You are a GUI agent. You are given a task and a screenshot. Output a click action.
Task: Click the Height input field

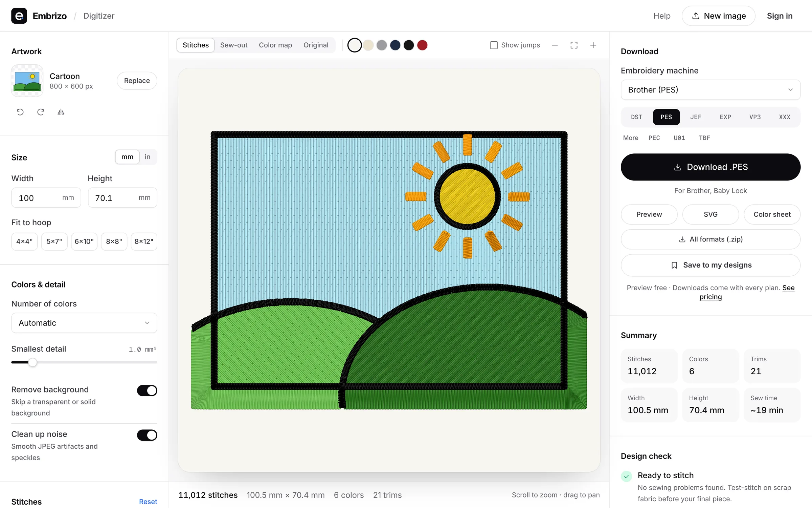coord(122,198)
